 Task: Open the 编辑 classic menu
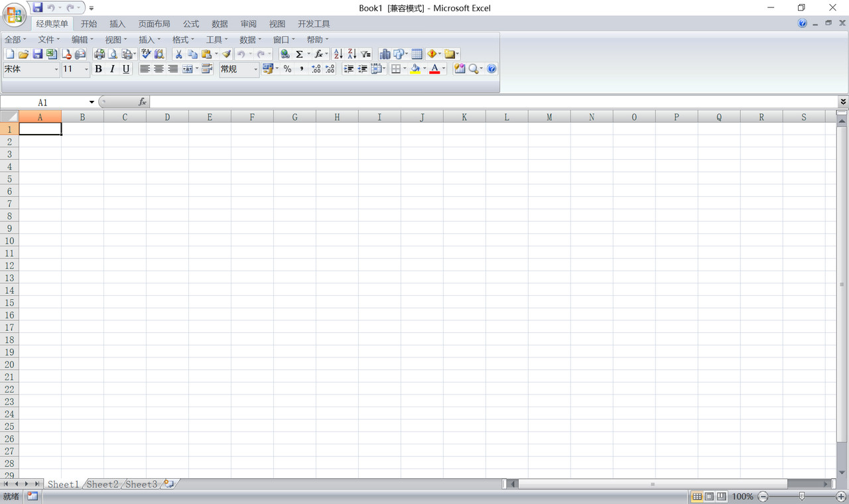(x=83, y=40)
